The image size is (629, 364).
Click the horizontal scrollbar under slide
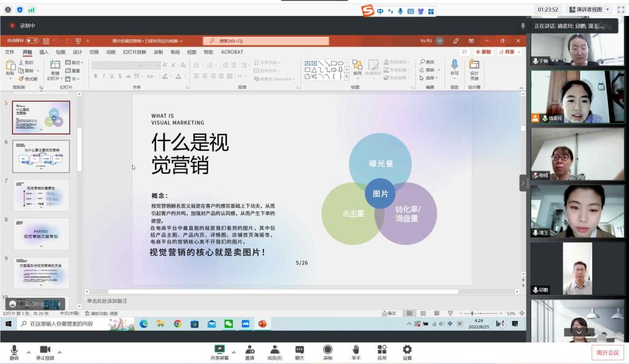(283, 292)
